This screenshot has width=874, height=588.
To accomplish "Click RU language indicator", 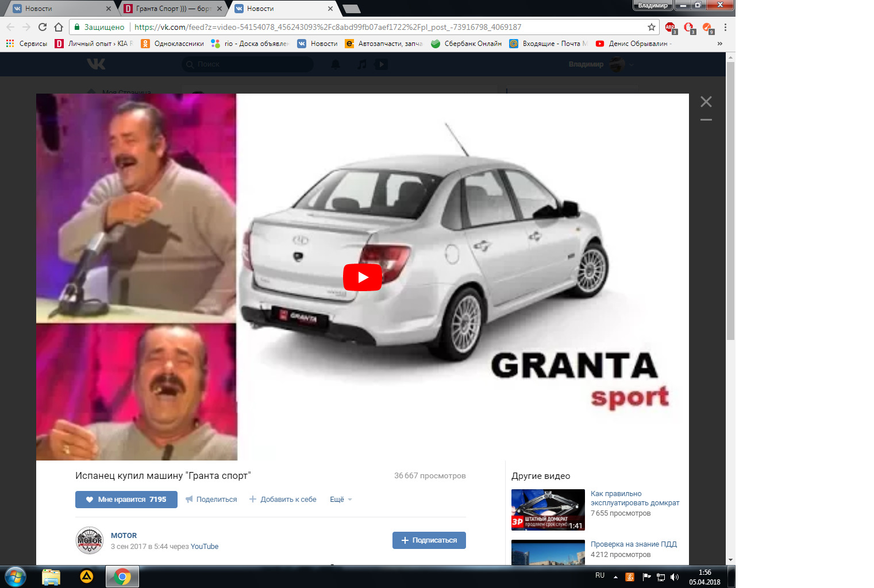I will click(600, 575).
